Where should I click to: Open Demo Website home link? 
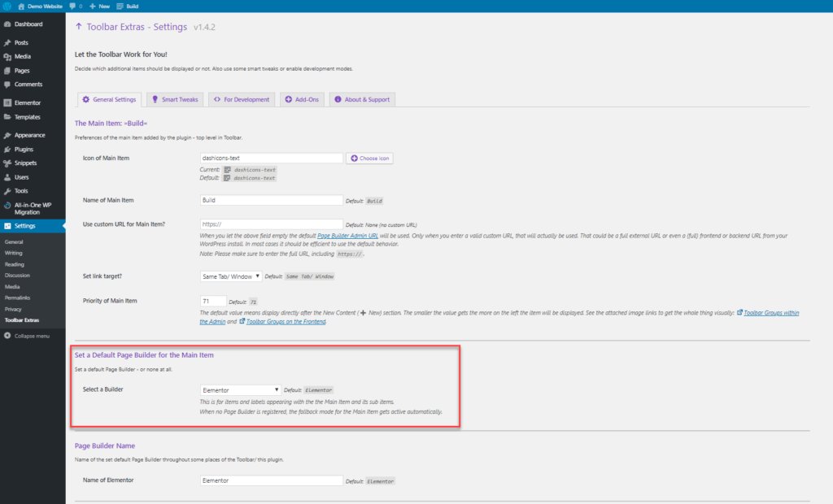(41, 6)
